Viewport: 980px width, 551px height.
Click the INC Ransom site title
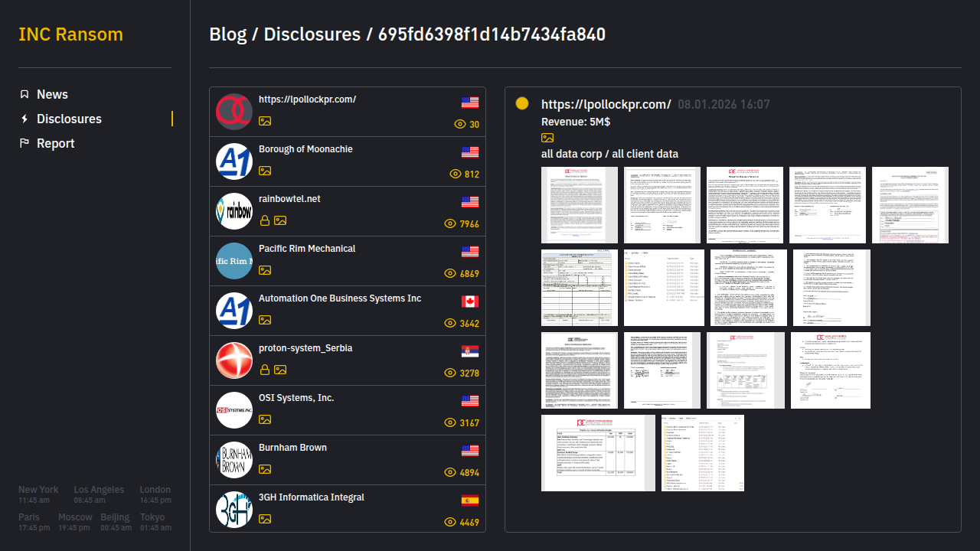click(x=70, y=34)
